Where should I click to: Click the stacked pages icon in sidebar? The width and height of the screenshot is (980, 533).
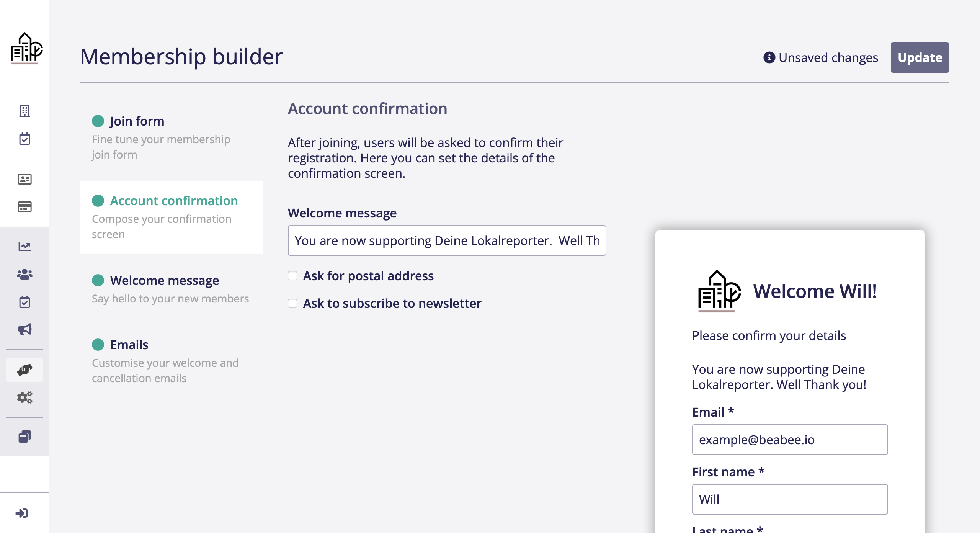24,437
